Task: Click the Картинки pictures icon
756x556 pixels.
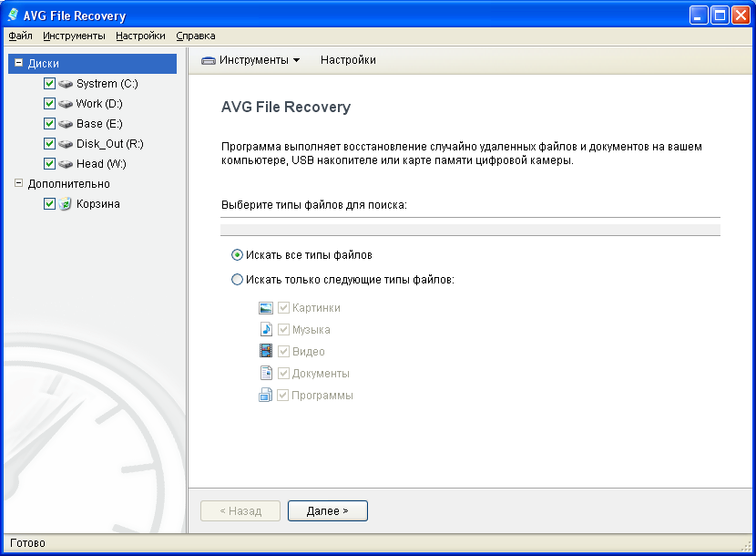Action: [x=266, y=308]
